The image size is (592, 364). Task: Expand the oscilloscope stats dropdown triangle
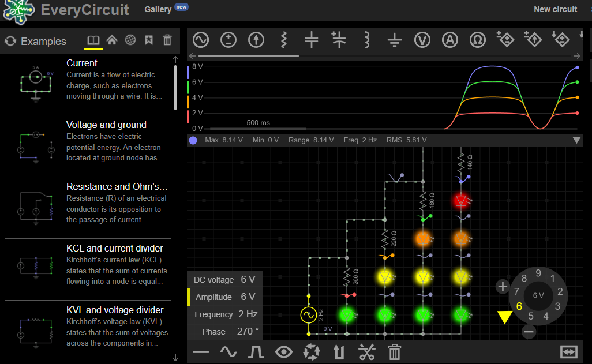click(576, 140)
